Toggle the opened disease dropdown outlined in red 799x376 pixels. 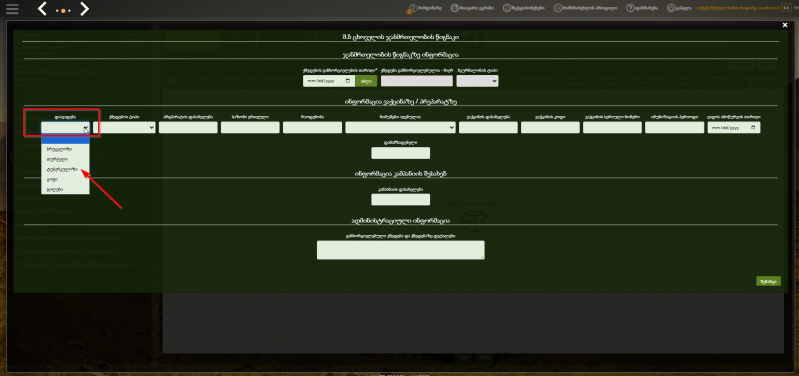65,127
